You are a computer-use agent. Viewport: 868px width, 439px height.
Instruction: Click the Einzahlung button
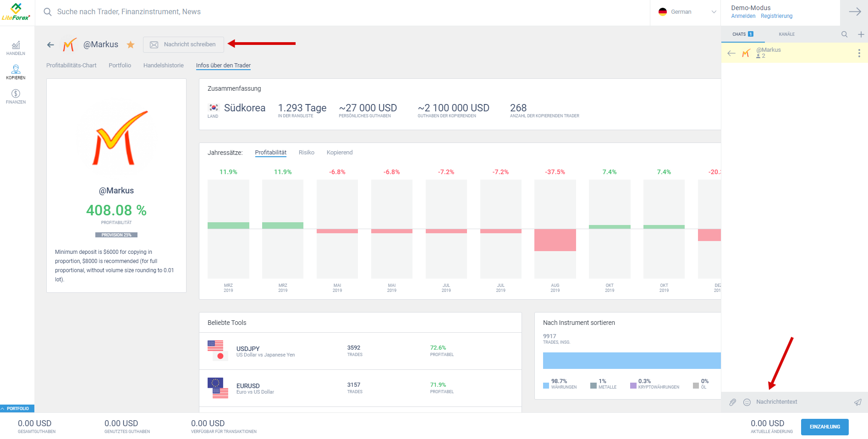tap(824, 427)
